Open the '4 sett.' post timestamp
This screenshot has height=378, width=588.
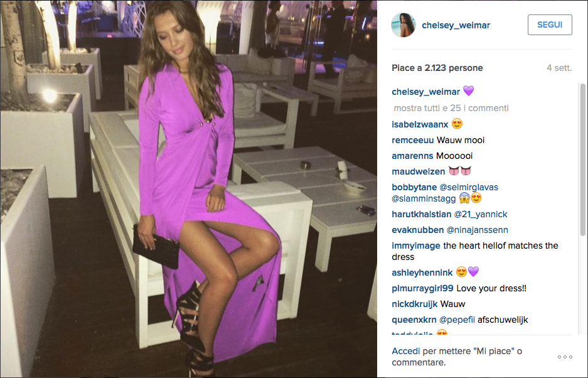559,68
